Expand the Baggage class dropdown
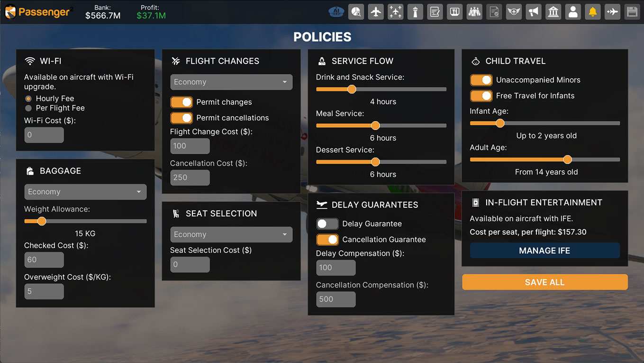The width and height of the screenshot is (644, 363). pos(85,192)
